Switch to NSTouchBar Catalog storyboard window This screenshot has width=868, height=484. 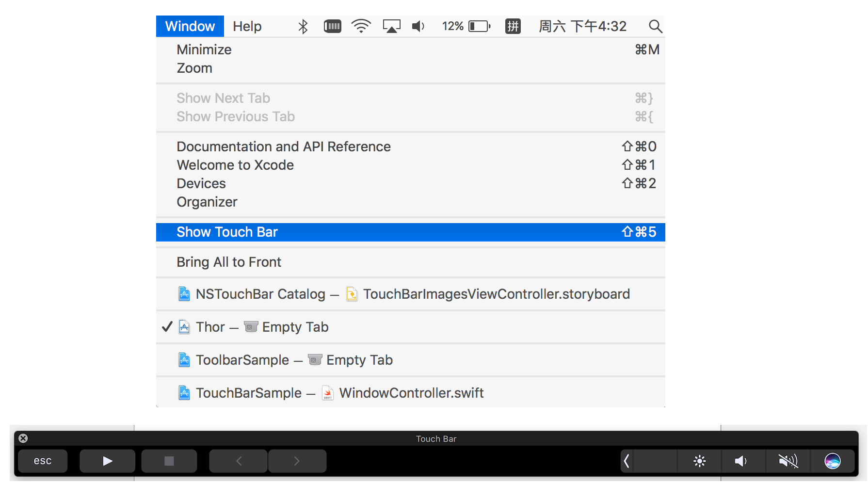411,294
